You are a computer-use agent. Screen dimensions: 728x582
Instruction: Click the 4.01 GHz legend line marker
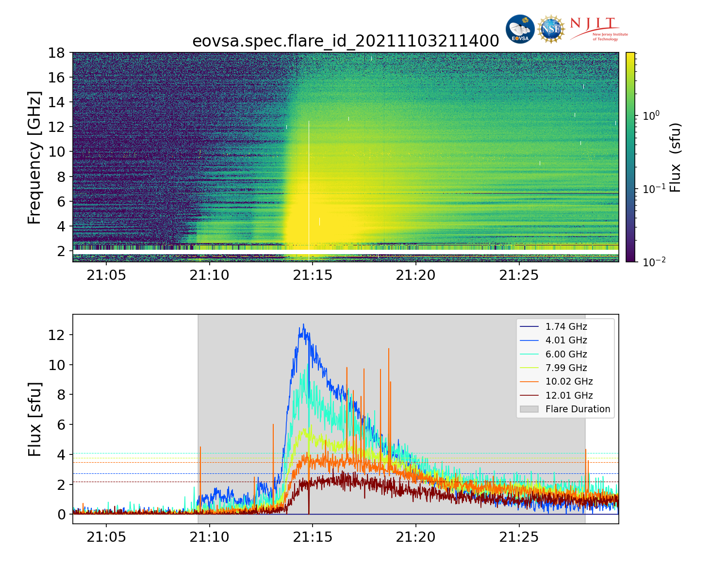click(529, 340)
